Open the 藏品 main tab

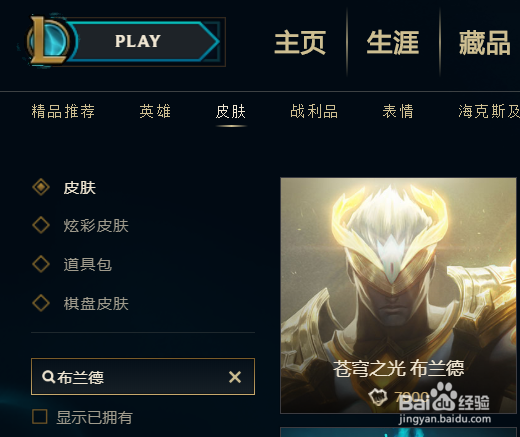point(485,42)
